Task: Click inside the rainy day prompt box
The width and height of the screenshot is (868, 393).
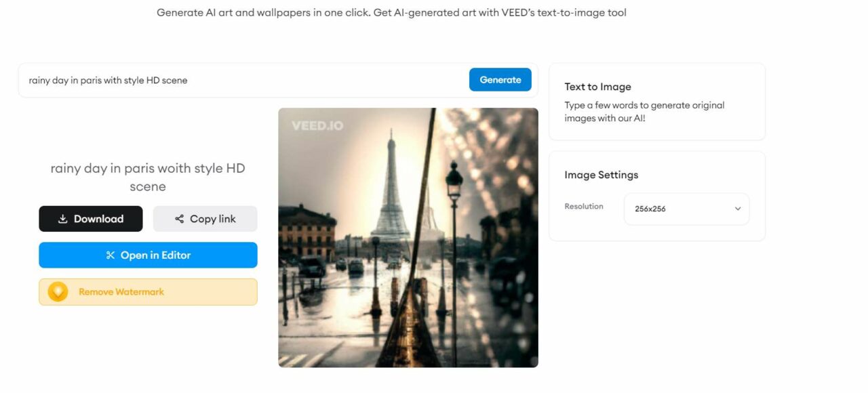Action: click(203, 79)
